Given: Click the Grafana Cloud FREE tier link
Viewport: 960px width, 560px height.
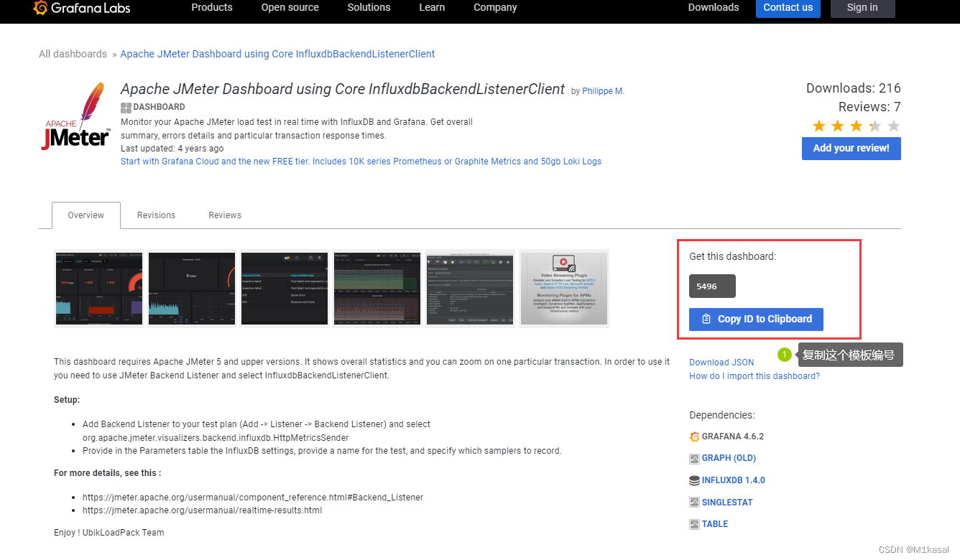Looking at the screenshot, I should (x=361, y=162).
